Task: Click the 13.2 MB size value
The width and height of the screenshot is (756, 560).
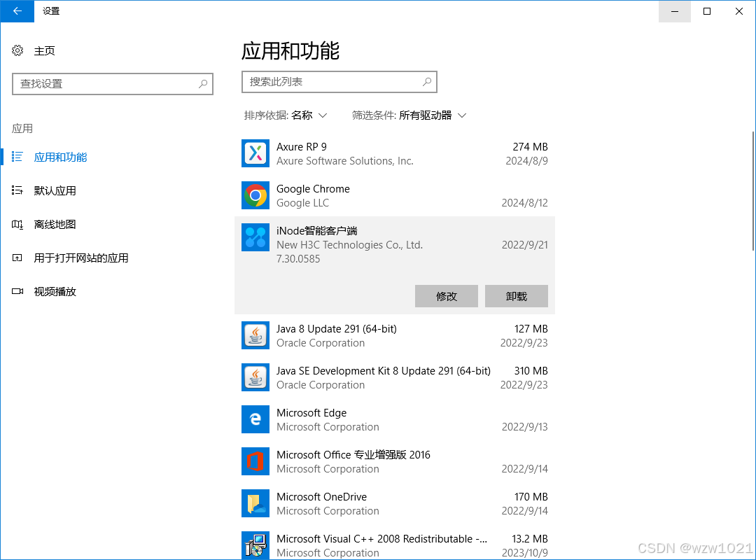Action: [530, 538]
